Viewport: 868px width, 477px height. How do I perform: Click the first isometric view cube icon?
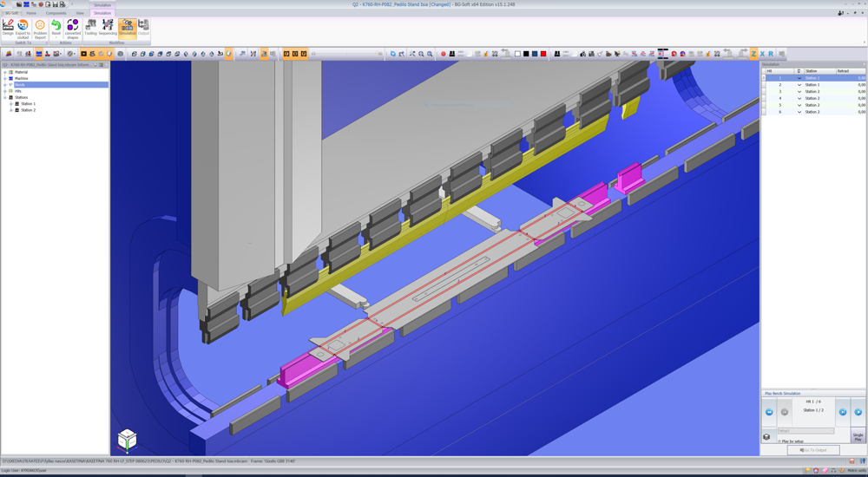click(135, 54)
